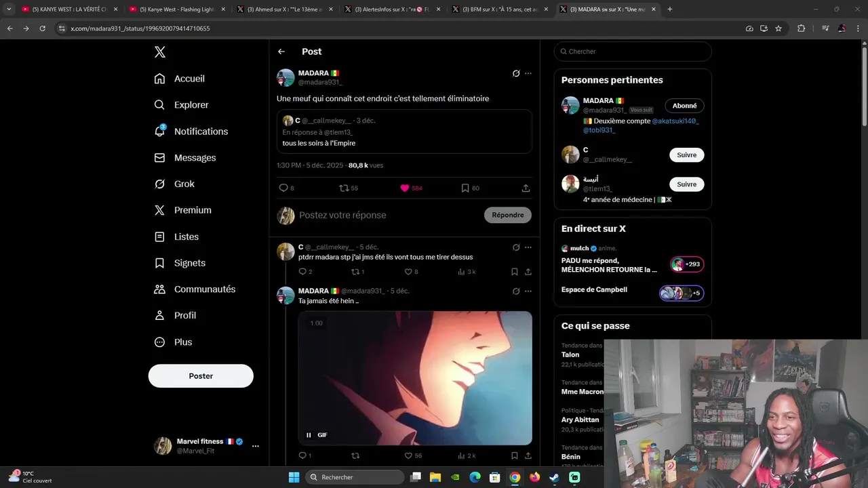
Task: Bookmark this page with star icon
Action: 778,28
